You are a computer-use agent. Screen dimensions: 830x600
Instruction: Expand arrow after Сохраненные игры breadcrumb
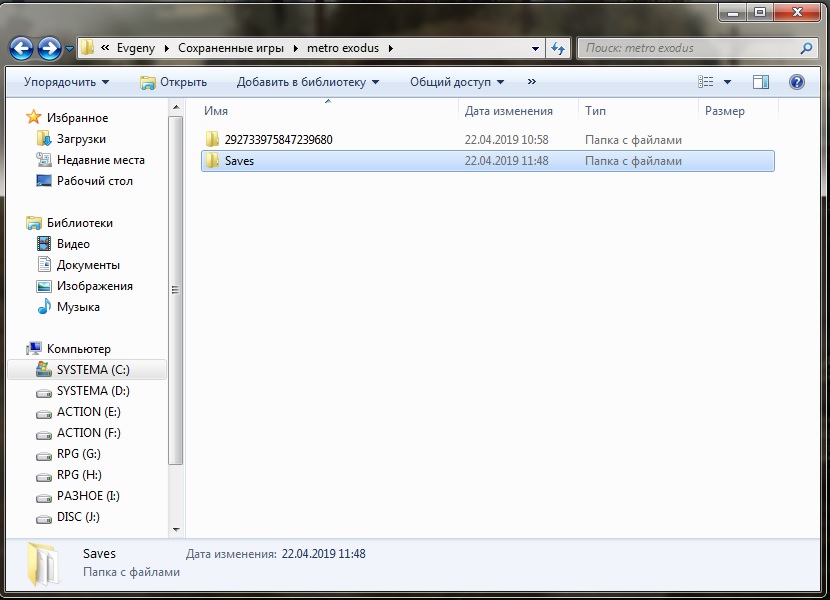[x=295, y=48]
